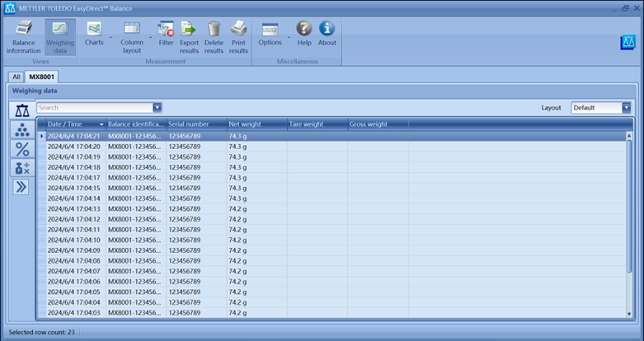Click row indicator arrow of the first row
This screenshot has height=341, width=644.
41,136
